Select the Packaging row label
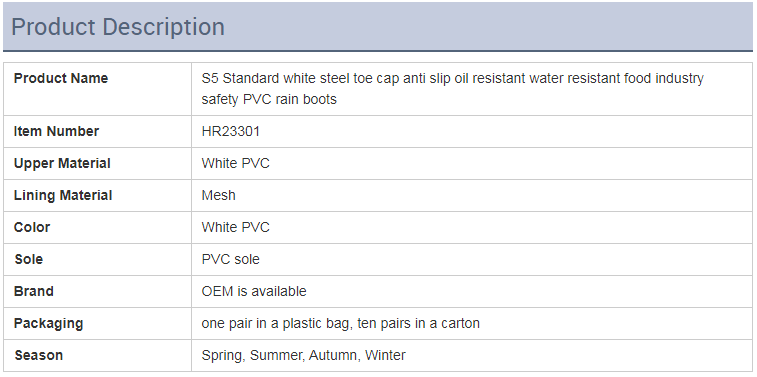 [x=48, y=323]
